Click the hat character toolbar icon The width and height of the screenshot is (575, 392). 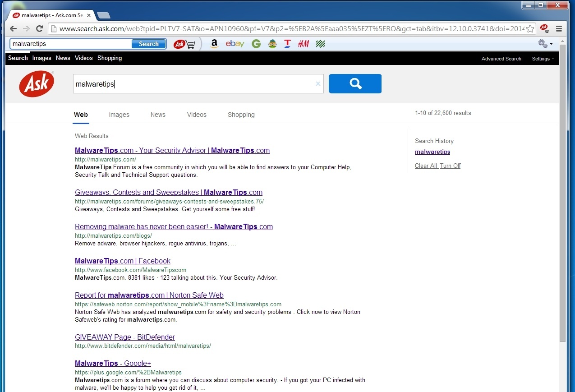tap(272, 44)
